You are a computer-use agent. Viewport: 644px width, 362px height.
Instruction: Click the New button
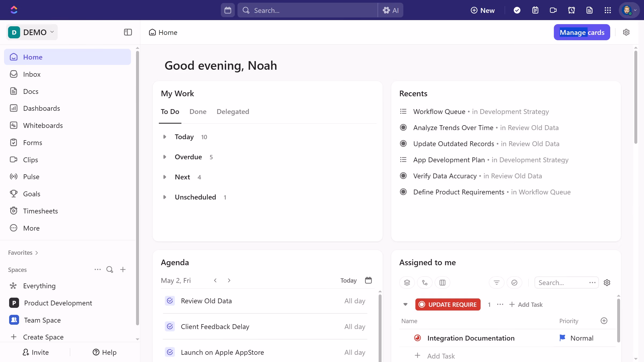(x=482, y=10)
